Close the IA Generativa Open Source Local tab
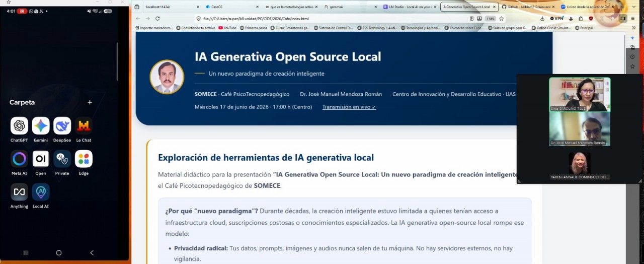 pos(494,7)
